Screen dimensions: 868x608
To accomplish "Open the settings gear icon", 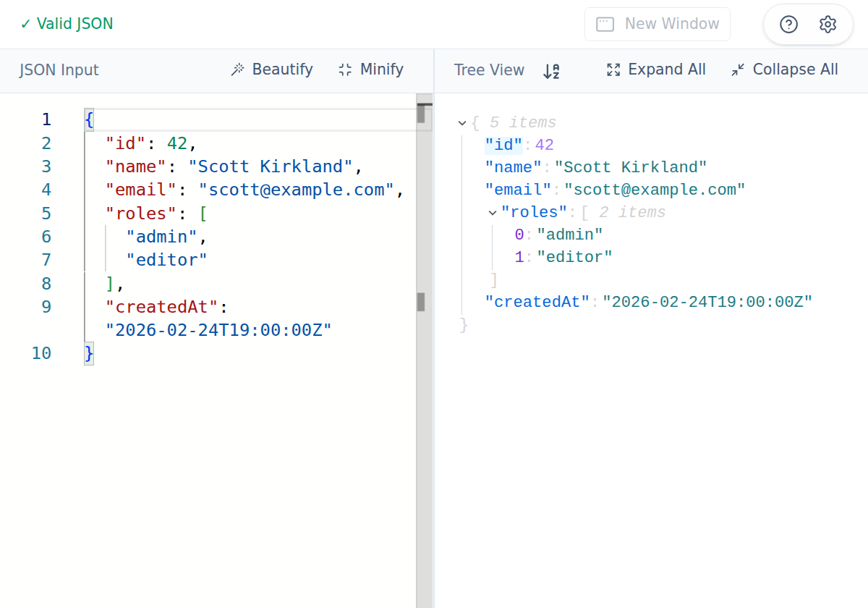I will pyautogui.click(x=828, y=24).
